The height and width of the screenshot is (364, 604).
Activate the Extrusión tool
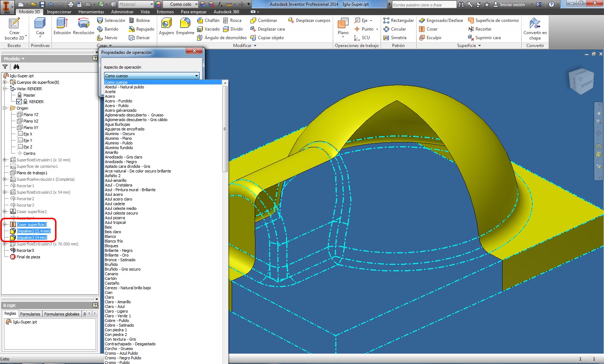(x=62, y=27)
